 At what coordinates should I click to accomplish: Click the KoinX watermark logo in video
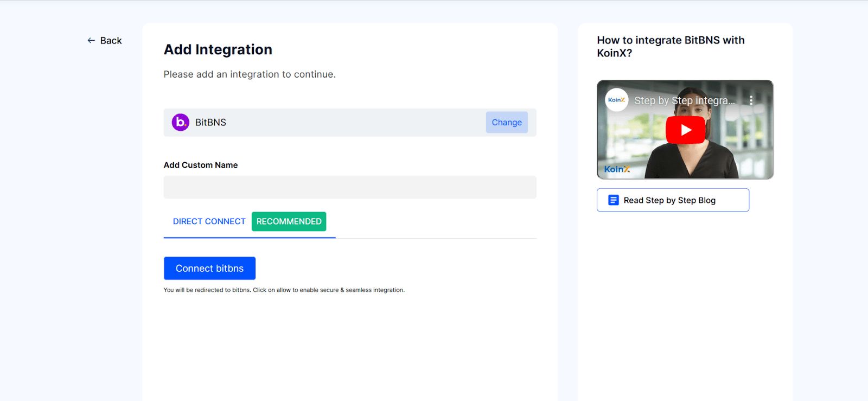click(x=617, y=169)
